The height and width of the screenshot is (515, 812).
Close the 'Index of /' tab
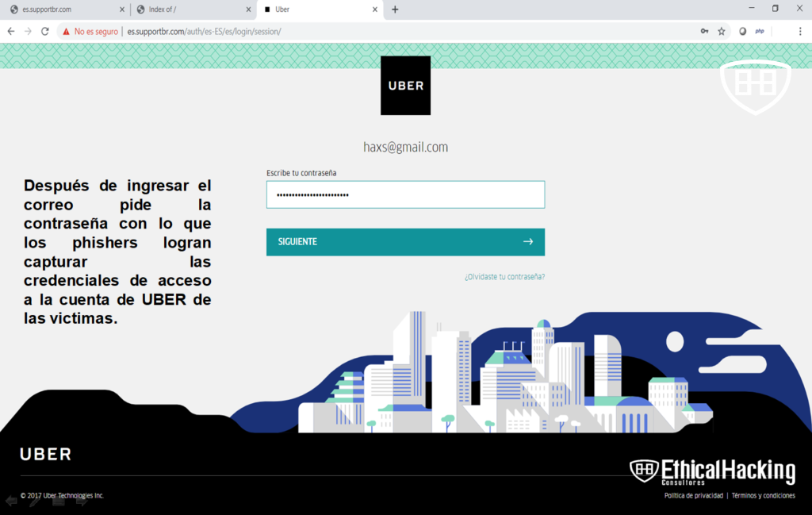[248, 10]
